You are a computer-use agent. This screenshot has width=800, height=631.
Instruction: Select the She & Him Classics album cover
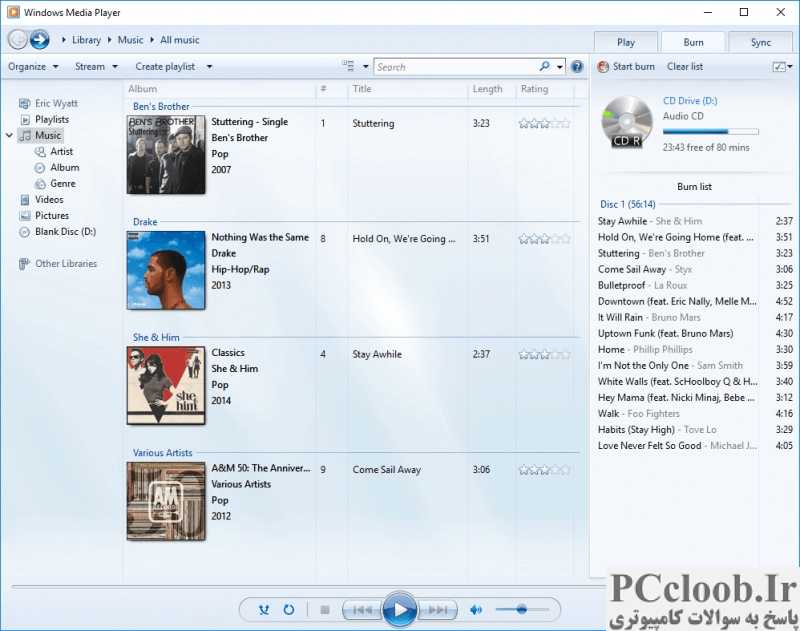point(166,386)
